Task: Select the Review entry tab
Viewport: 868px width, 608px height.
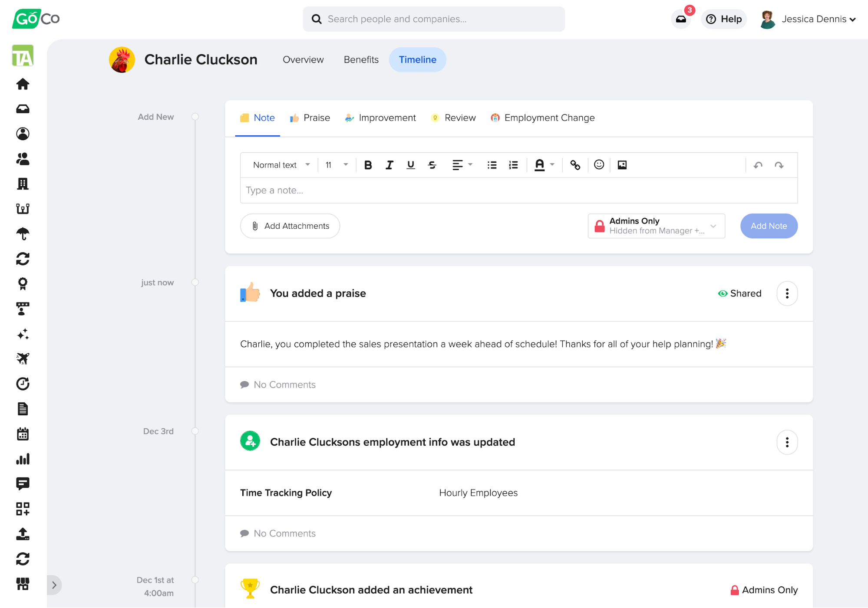Action: [453, 118]
